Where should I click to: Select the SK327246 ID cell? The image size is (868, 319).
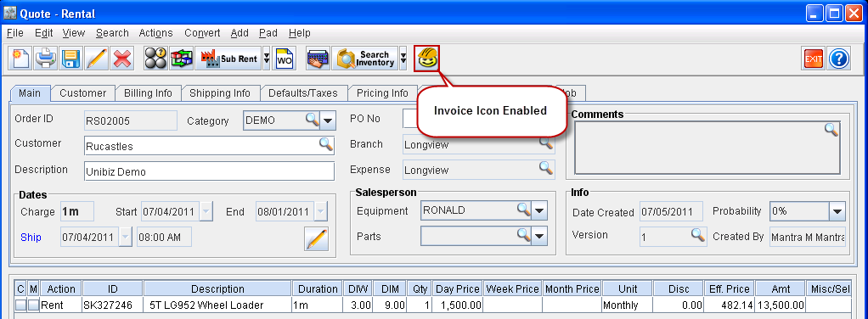tap(112, 305)
